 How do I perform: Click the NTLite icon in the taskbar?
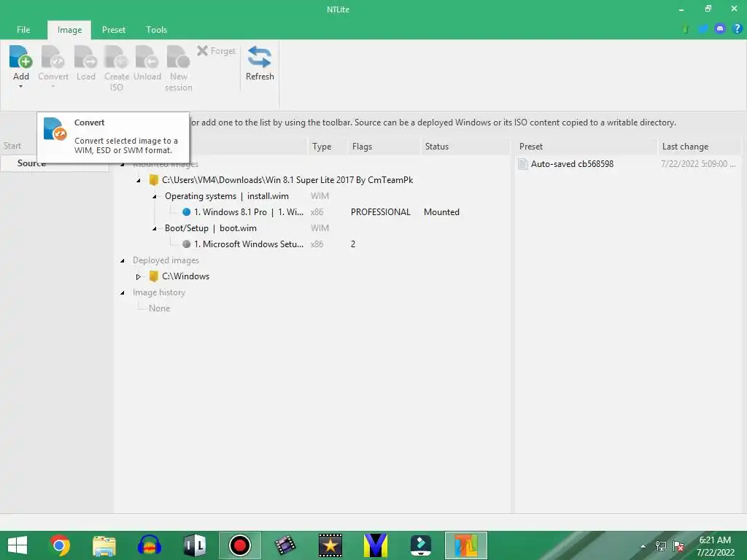coord(465,545)
